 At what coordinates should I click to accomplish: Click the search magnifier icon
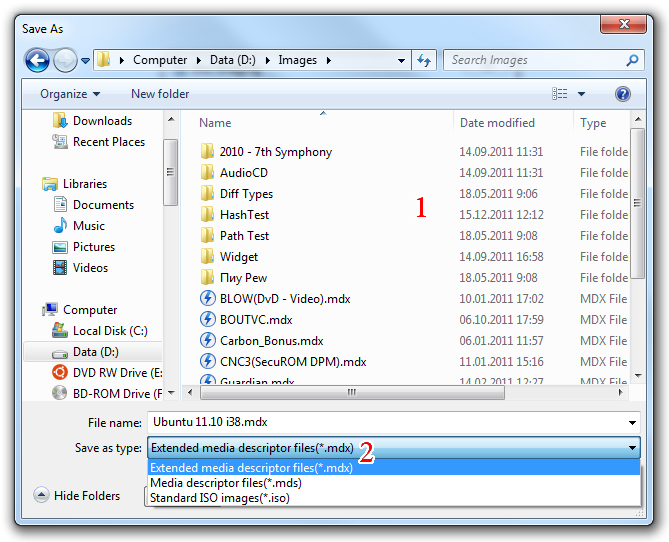click(632, 60)
